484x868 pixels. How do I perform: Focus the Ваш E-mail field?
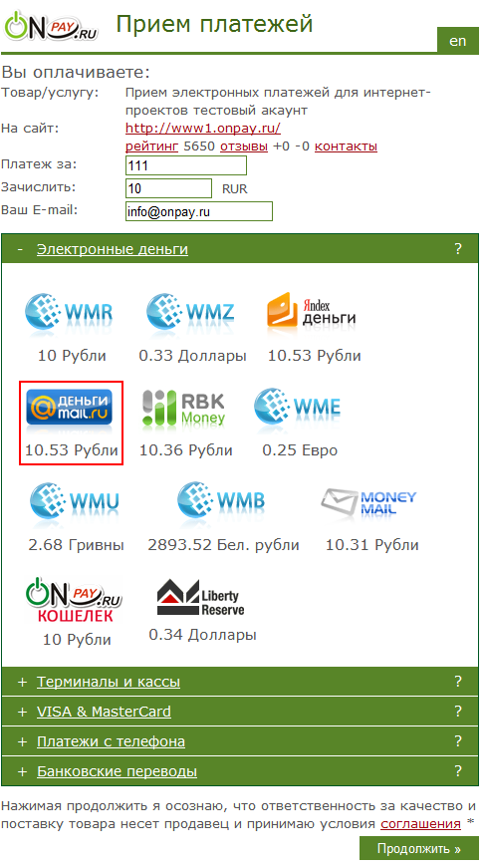(x=199, y=211)
